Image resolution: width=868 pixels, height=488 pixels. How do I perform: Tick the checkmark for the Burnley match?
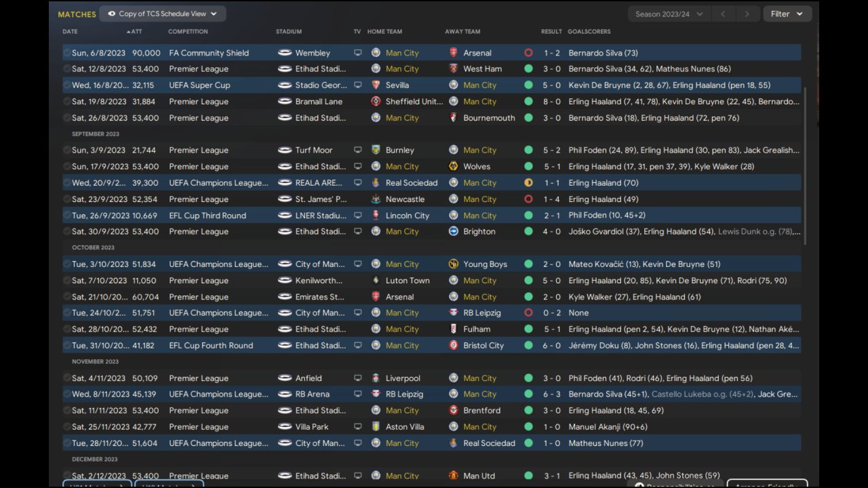pos(67,150)
